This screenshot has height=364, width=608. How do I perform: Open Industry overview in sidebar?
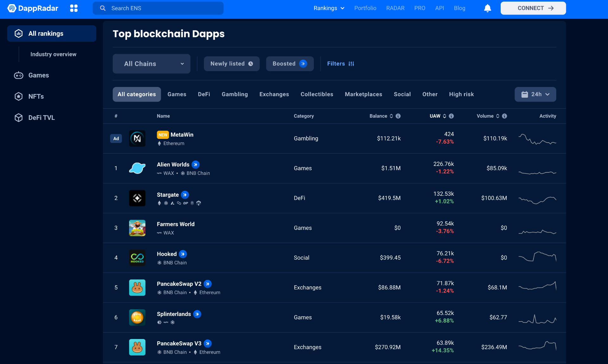[53, 54]
